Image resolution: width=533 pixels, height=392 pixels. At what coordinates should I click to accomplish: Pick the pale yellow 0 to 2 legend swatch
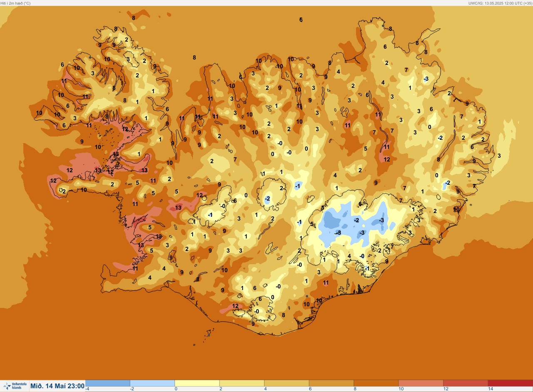[197, 383]
